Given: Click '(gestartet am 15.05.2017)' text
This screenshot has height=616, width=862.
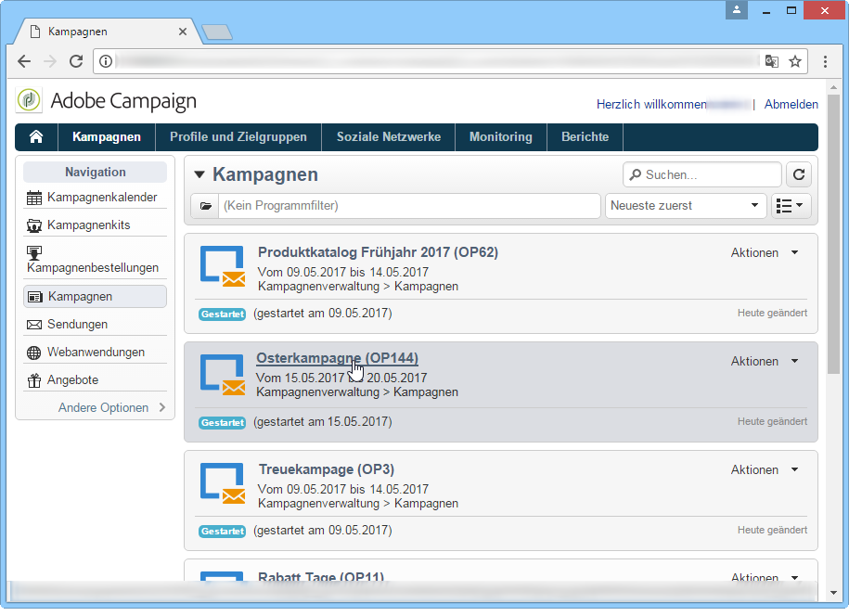Looking at the screenshot, I should (x=323, y=422).
